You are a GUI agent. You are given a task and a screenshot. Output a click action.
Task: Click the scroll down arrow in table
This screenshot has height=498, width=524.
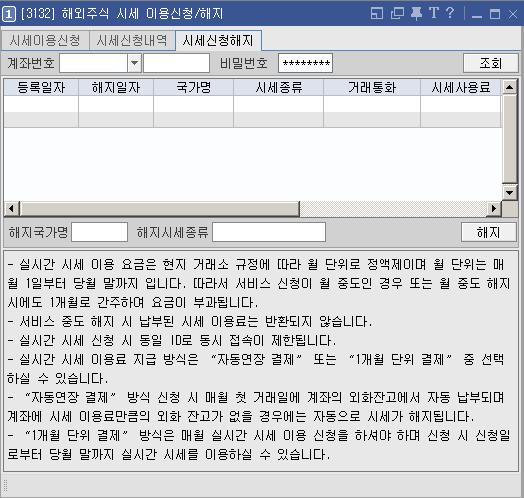[x=509, y=192]
